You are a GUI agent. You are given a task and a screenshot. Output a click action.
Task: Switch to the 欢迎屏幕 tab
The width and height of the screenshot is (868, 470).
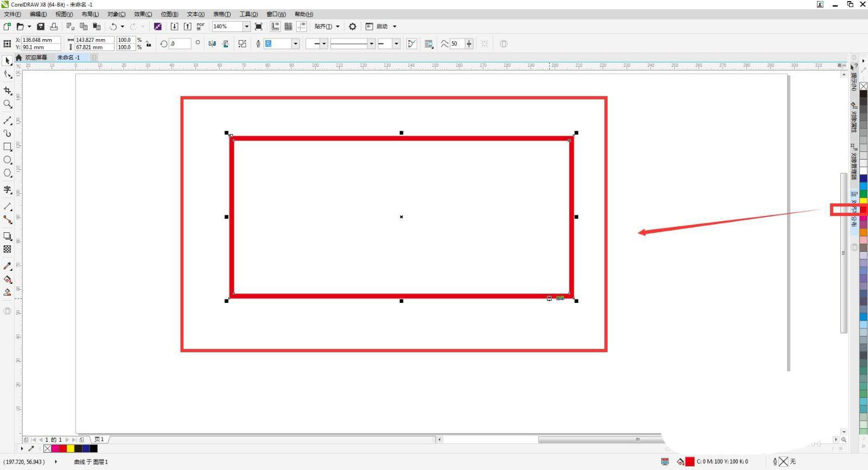pyautogui.click(x=36, y=57)
